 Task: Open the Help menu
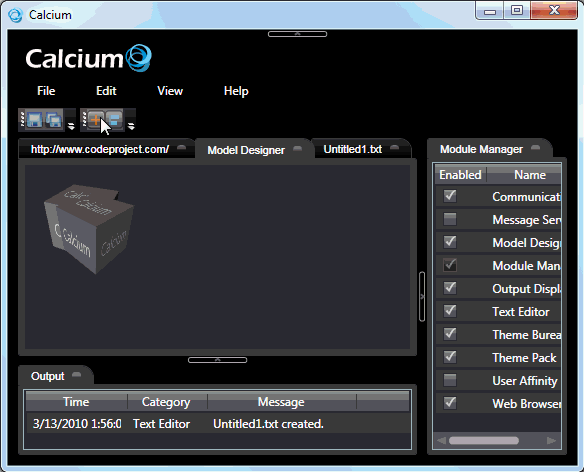(236, 91)
